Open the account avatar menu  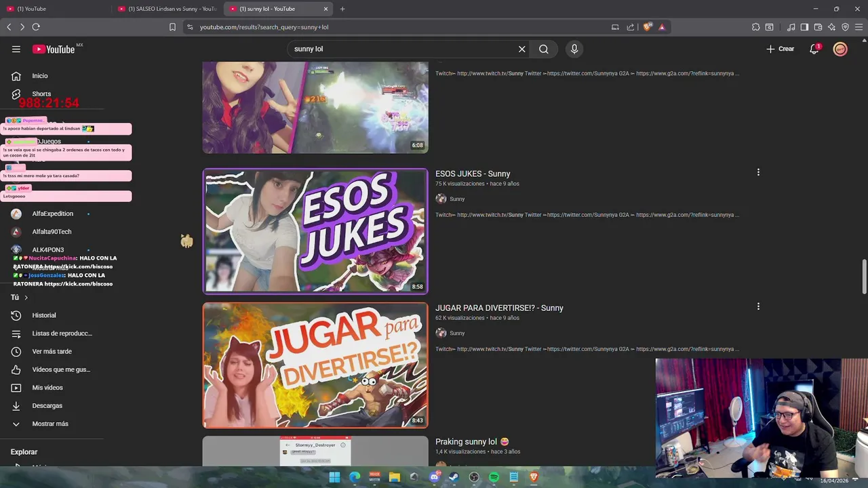840,49
